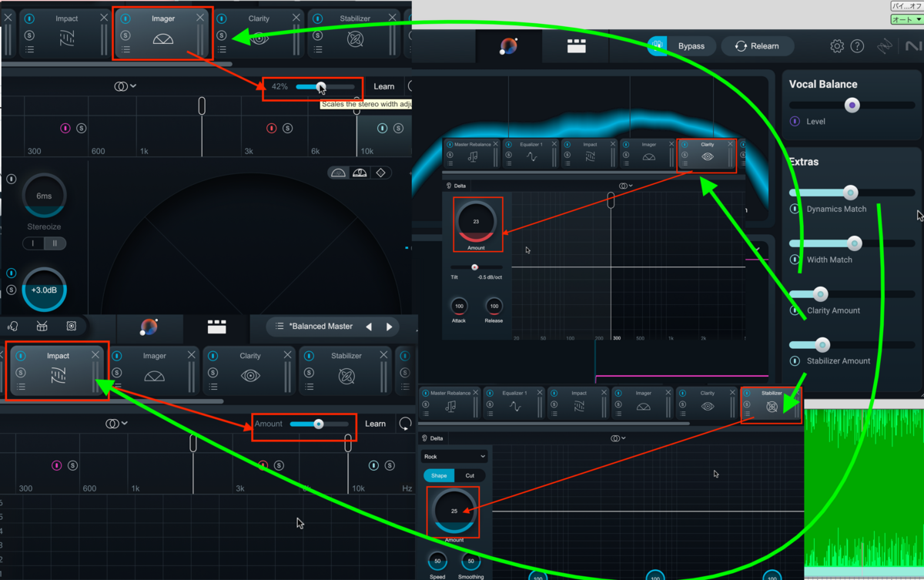This screenshot has height=580, width=924.
Task: Select Cut mode in Stabilizer panel
Action: (470, 475)
